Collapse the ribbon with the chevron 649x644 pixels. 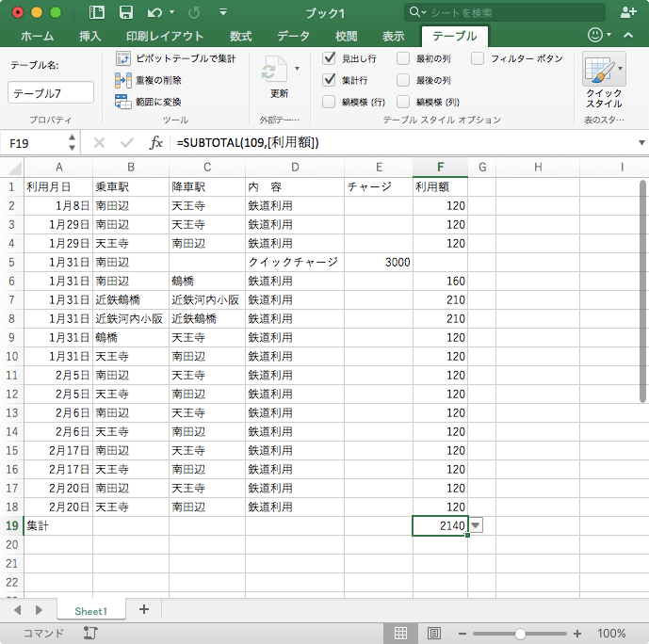[x=628, y=35]
